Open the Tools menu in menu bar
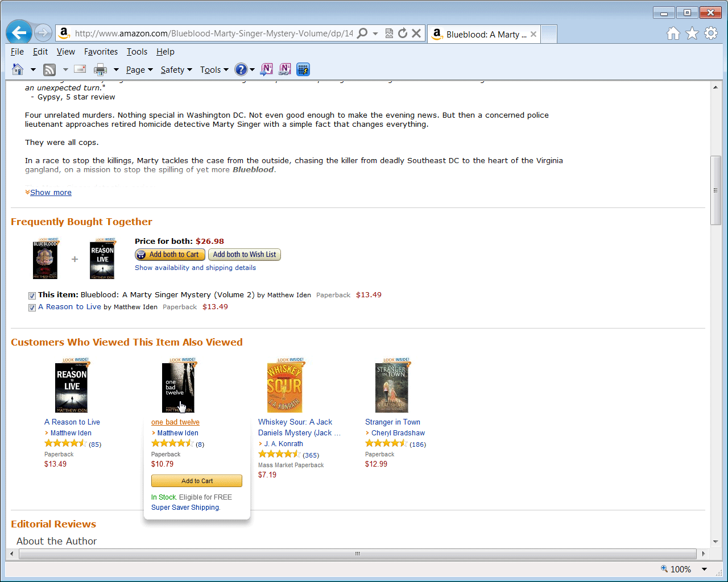This screenshot has height=582, width=728. (x=136, y=51)
